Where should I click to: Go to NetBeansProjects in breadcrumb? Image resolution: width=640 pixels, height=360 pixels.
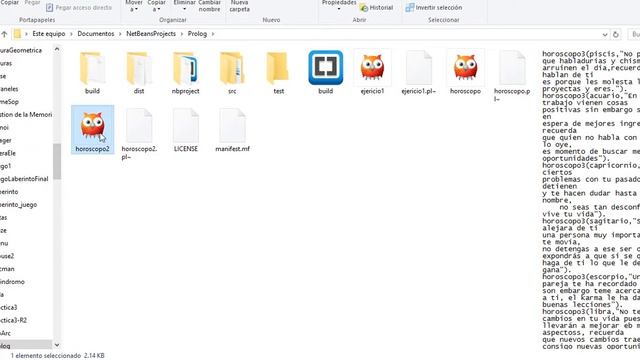point(151,34)
